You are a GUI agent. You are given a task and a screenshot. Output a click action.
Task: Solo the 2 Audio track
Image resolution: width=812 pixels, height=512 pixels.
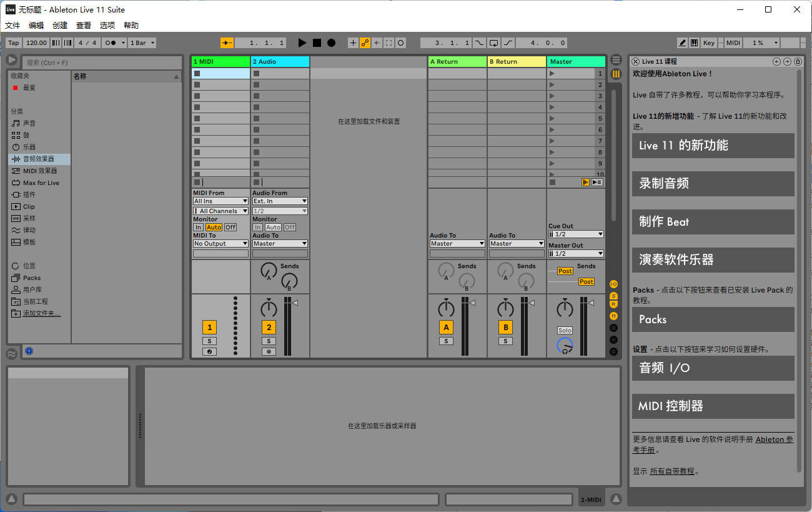[269, 341]
